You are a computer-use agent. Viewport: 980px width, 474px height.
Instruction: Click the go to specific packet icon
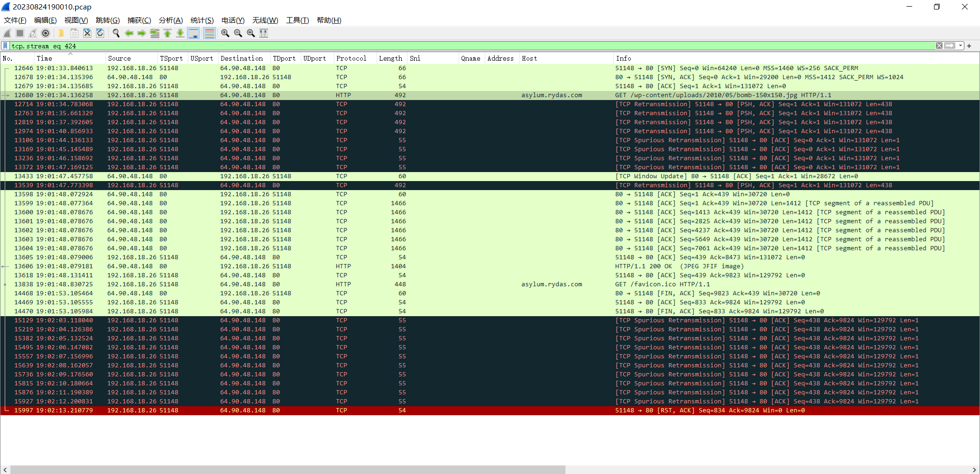[155, 33]
